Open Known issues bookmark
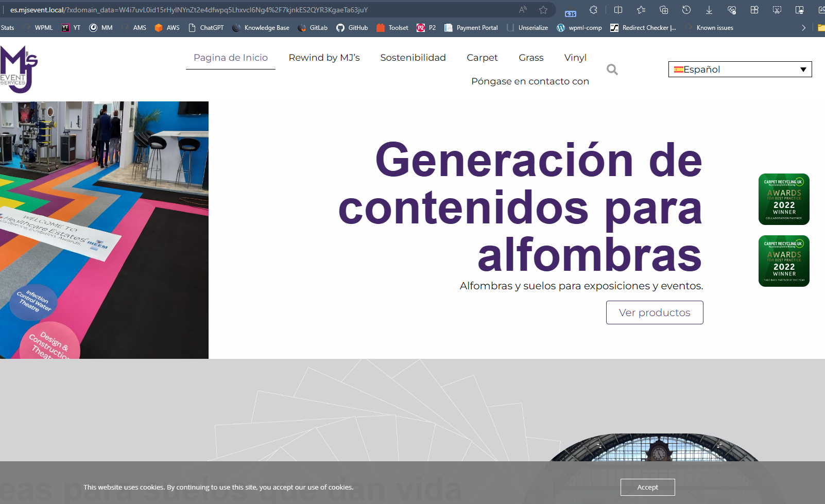This screenshot has height=504, width=825. 709,28
